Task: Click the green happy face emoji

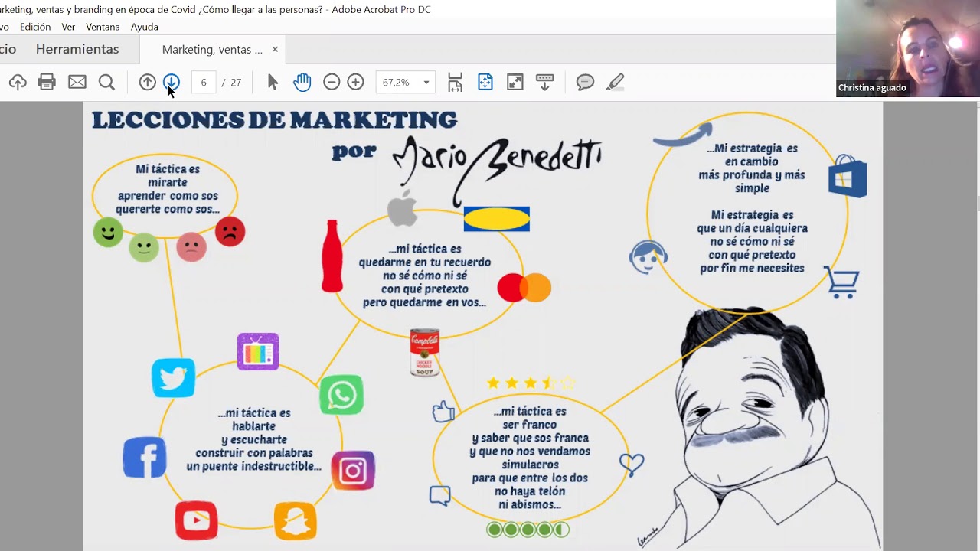Action: point(108,232)
